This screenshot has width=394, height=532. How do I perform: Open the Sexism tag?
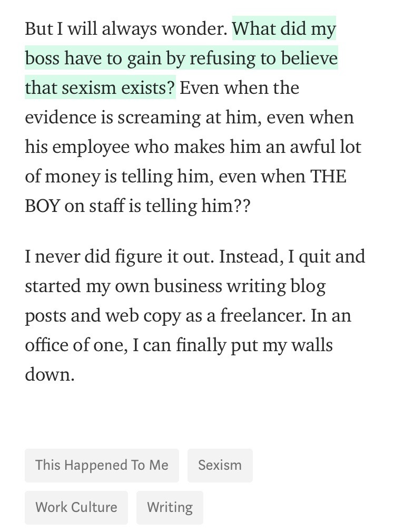click(220, 465)
